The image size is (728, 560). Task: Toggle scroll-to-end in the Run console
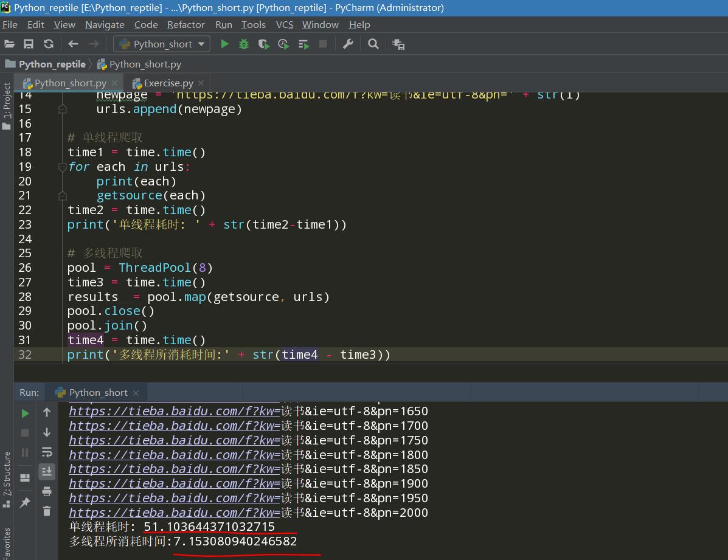(x=47, y=471)
